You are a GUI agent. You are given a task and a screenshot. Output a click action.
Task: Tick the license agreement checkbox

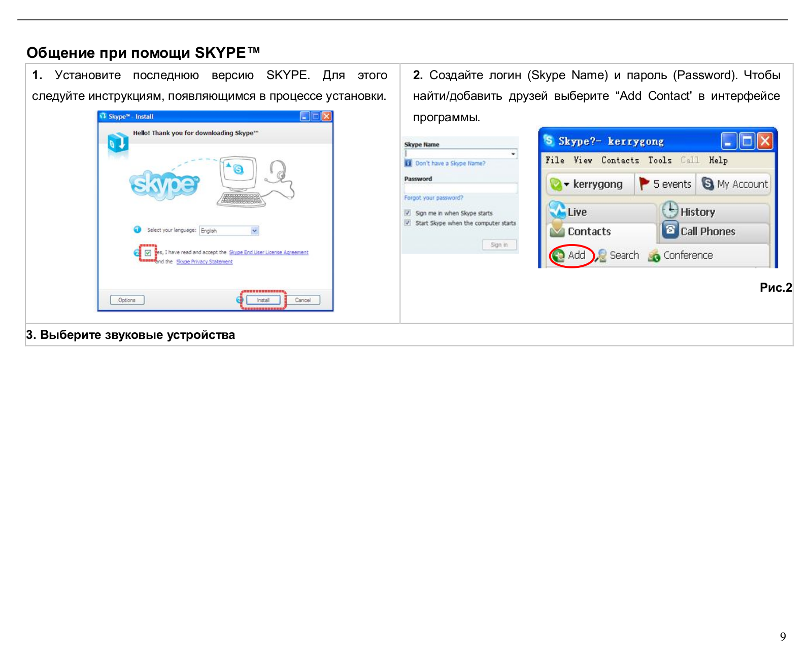coord(148,253)
